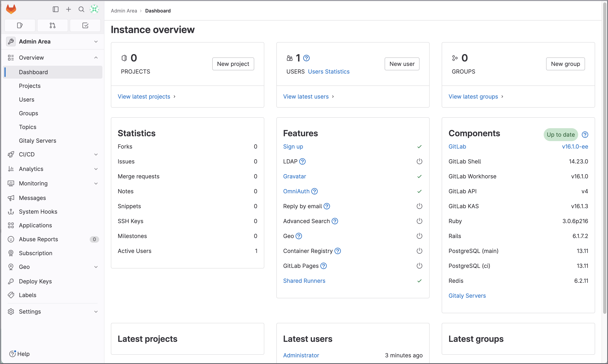The height and width of the screenshot is (364, 608).
Task: Click the Help icon at bottom left
Action: coord(12,354)
